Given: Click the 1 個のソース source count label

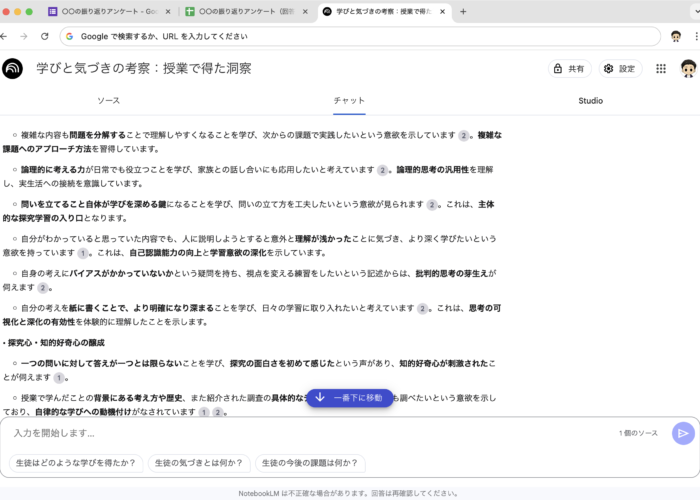Looking at the screenshot, I should pos(638,433).
